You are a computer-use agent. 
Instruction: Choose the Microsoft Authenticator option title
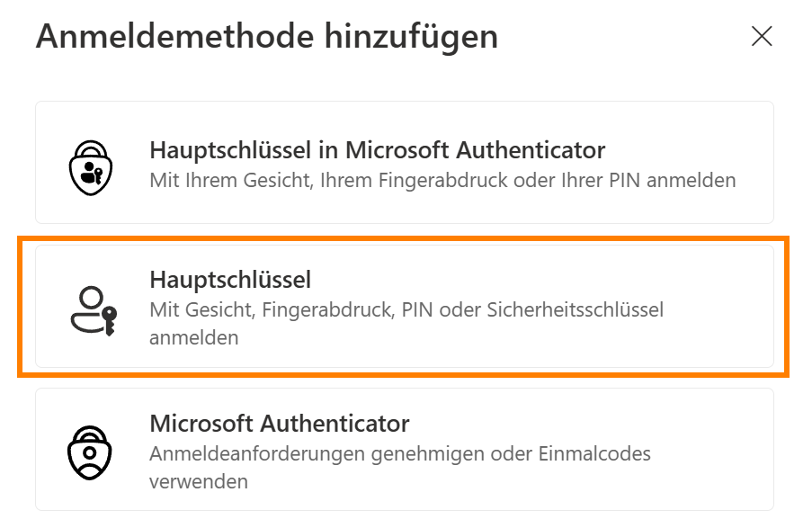coord(279,424)
